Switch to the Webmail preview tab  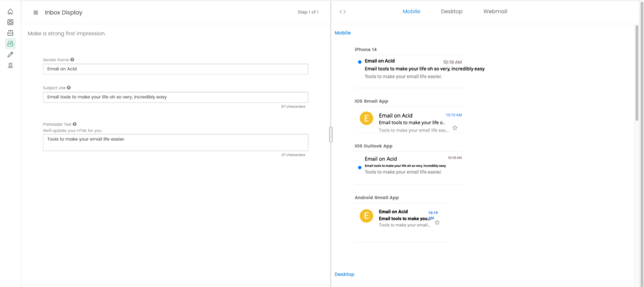tap(495, 11)
